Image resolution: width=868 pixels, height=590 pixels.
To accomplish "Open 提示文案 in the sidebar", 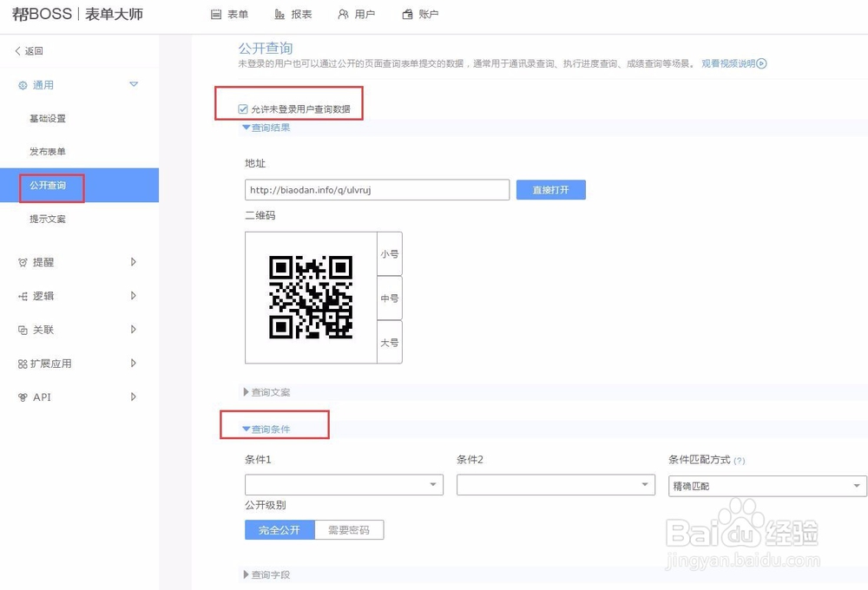I will tap(48, 220).
